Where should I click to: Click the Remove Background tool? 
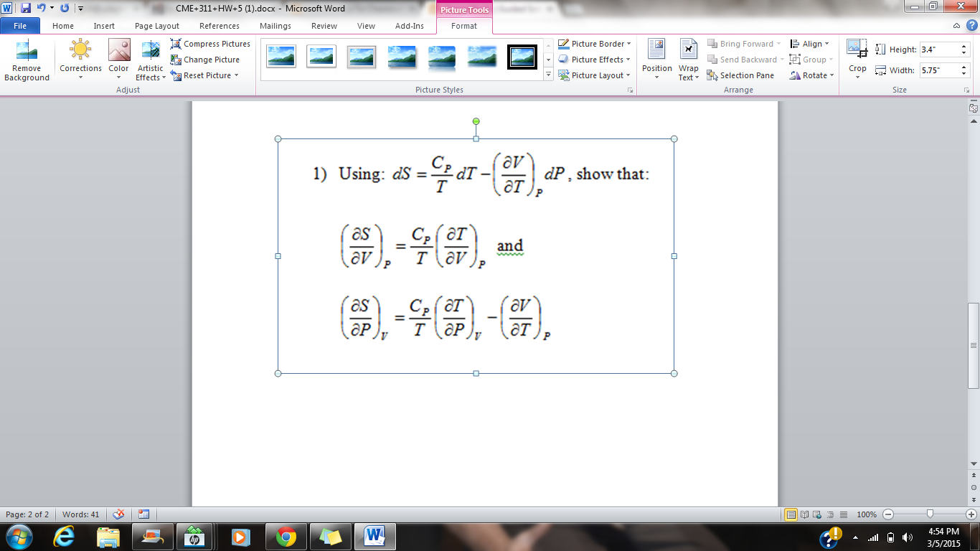coord(27,60)
